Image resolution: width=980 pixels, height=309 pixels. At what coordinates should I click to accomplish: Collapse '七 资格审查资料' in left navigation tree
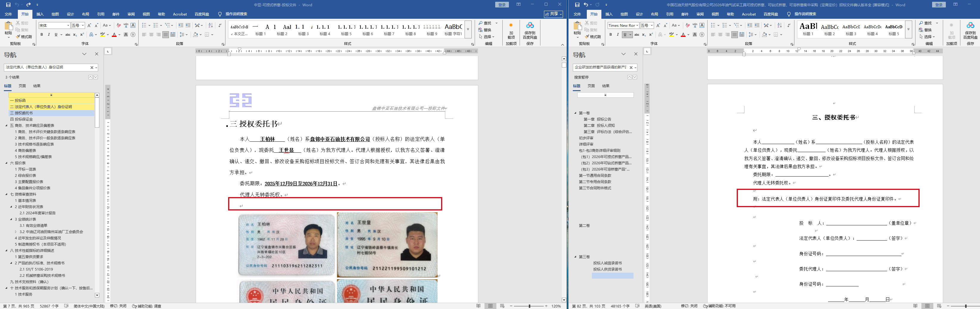point(7,194)
